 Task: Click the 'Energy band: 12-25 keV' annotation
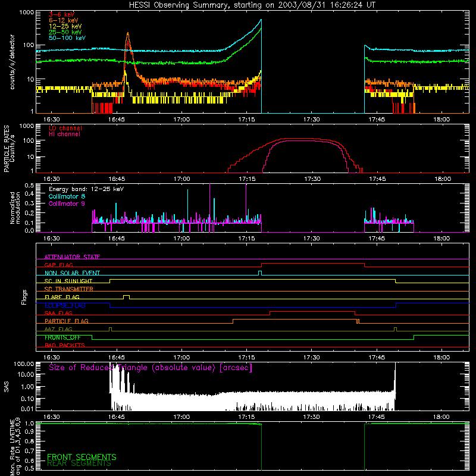click(x=86, y=189)
